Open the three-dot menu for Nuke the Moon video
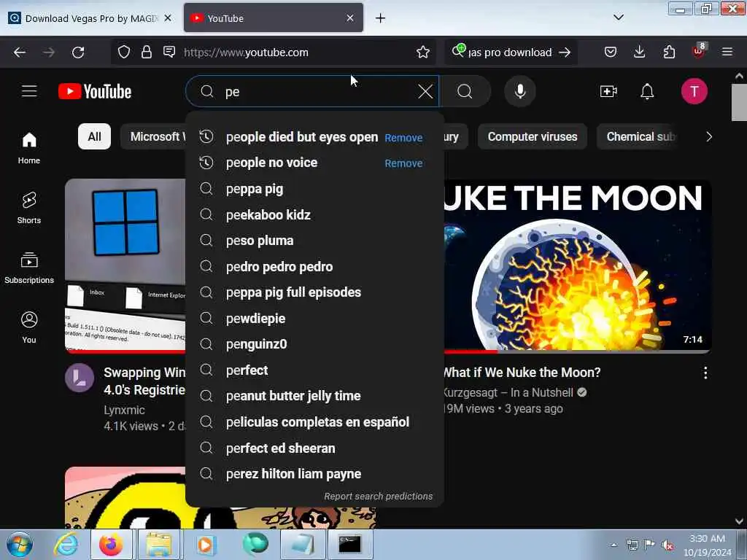 [705, 373]
